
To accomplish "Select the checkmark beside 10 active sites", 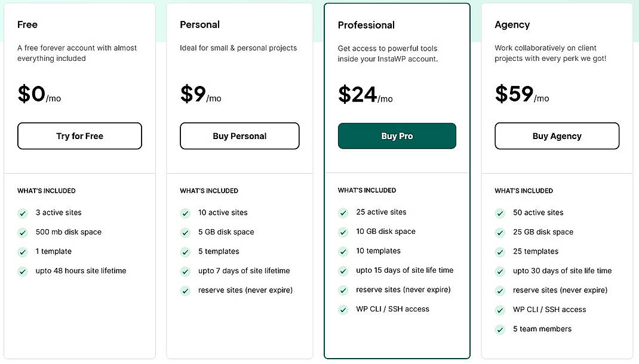I will click(185, 212).
